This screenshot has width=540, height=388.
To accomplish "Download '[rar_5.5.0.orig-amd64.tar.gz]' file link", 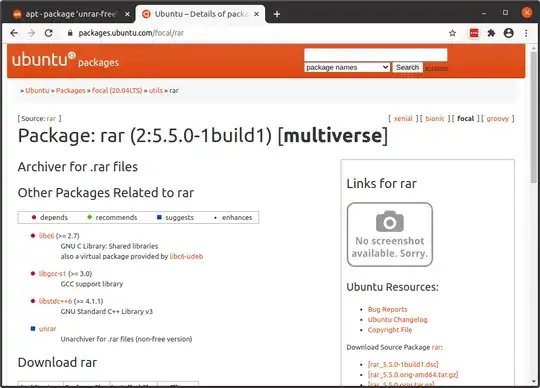I will (413, 375).
